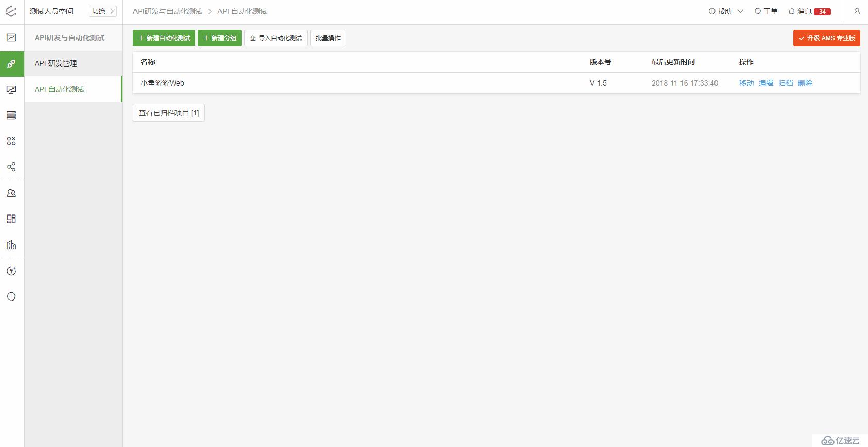Click the 批量操作 button
This screenshot has height=447, width=868.
pyautogui.click(x=328, y=38)
